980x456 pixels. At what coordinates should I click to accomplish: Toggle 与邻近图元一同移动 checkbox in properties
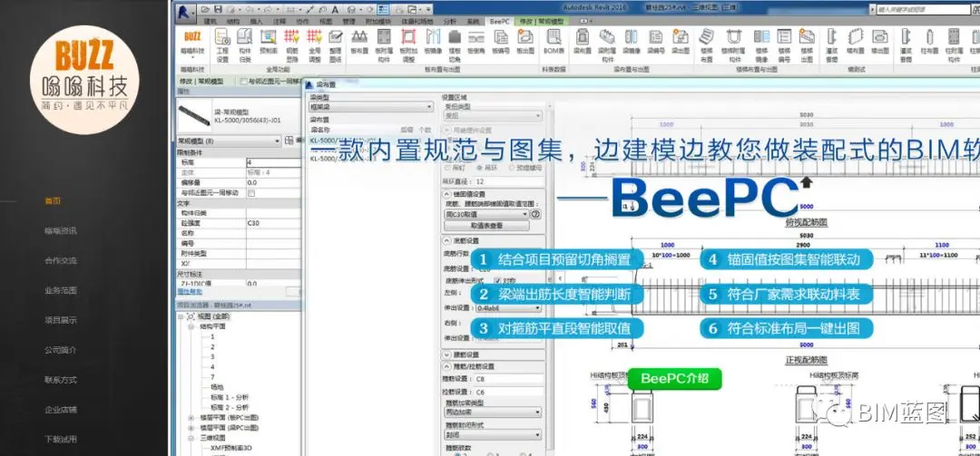pyautogui.click(x=251, y=193)
